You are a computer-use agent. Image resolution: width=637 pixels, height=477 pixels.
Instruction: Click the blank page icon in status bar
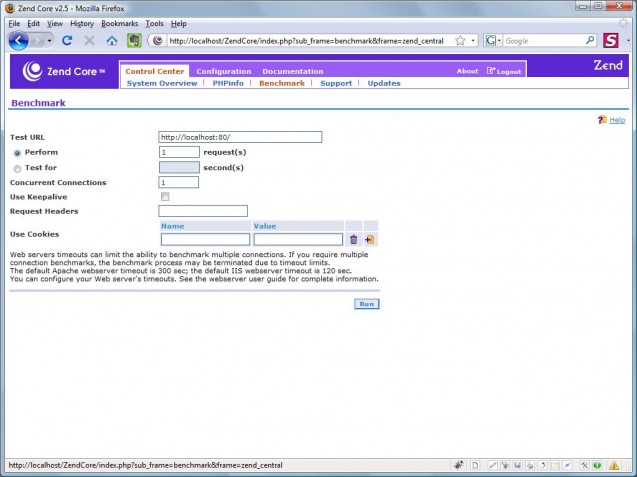pos(475,465)
